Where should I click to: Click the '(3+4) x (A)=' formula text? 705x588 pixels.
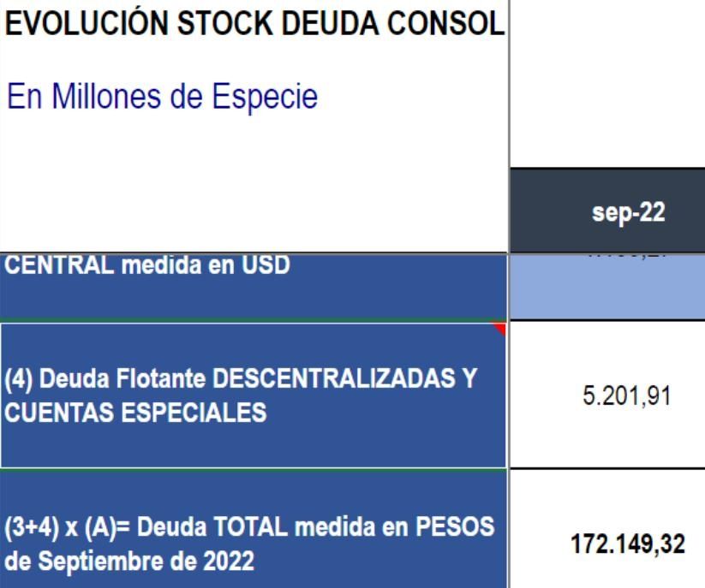(x=63, y=528)
